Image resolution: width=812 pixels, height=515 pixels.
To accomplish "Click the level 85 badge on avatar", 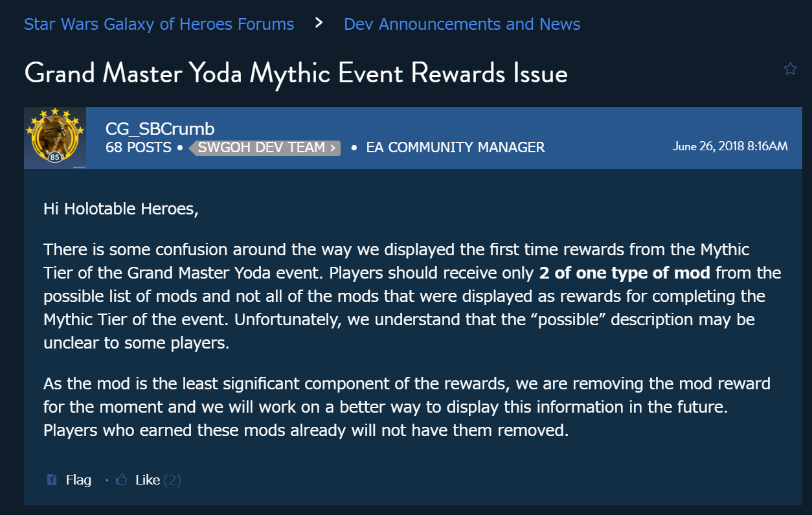I will (x=55, y=157).
